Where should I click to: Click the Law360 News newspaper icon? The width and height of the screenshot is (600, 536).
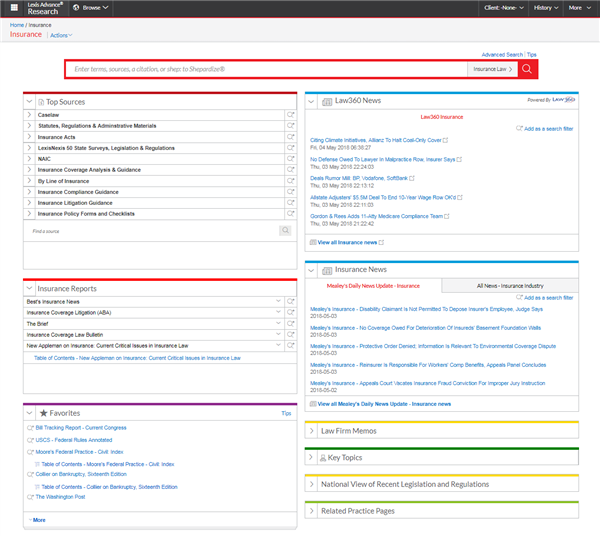[327, 101]
